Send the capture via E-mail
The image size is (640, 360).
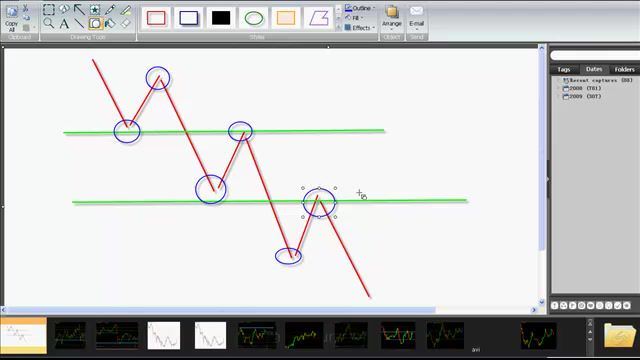[x=416, y=17]
